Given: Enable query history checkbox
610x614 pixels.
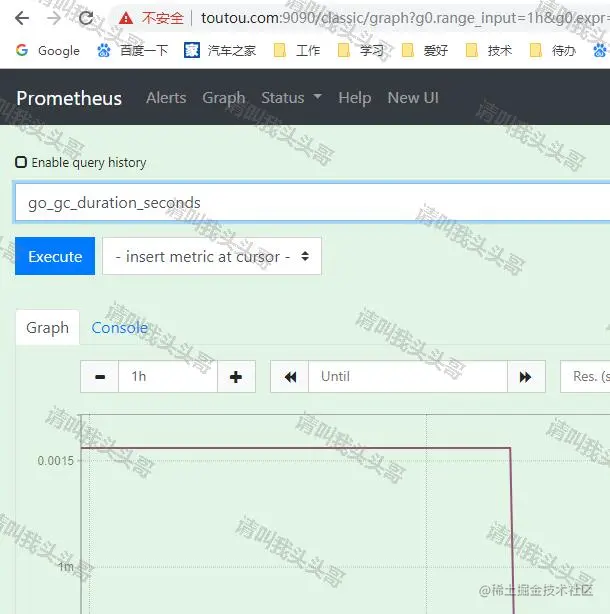Looking at the screenshot, I should (21, 162).
